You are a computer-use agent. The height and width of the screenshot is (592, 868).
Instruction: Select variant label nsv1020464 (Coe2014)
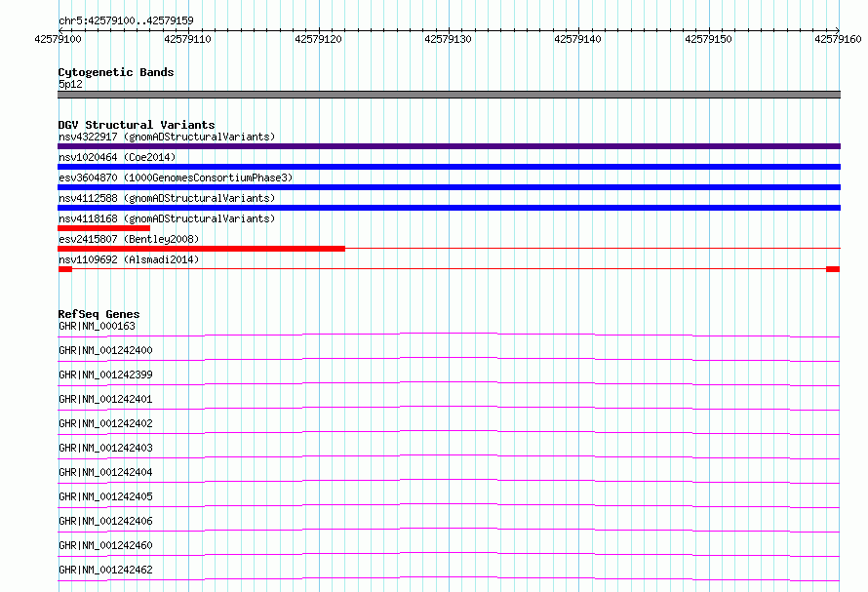[x=117, y=157]
